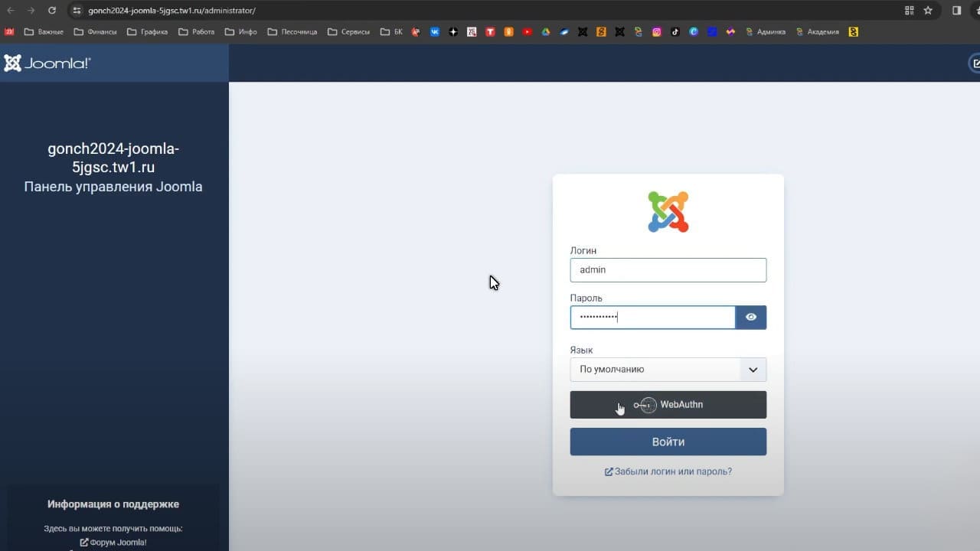This screenshot has height=551, width=980.
Task: Click the address bar URL text
Action: pyautogui.click(x=171, y=11)
